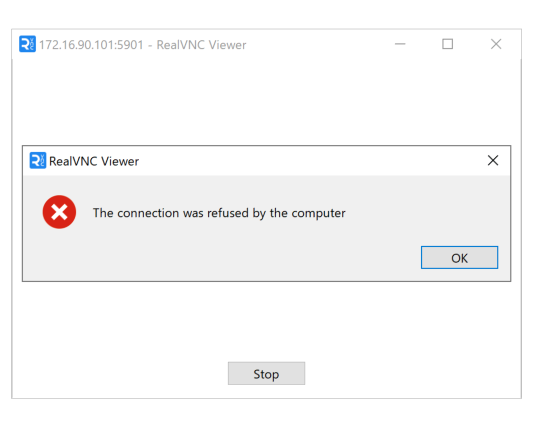Click 'RealVNC Viewer' text in main window title
The height and width of the screenshot is (433, 556).
tap(201, 45)
